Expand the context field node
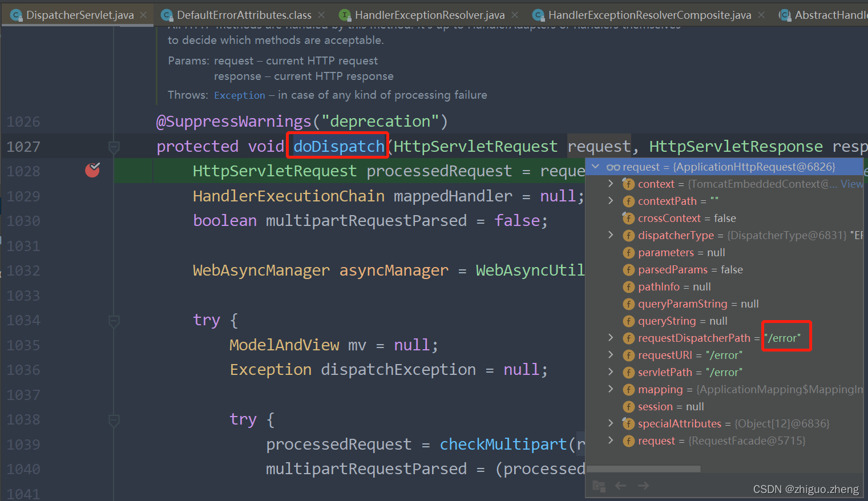 point(611,184)
